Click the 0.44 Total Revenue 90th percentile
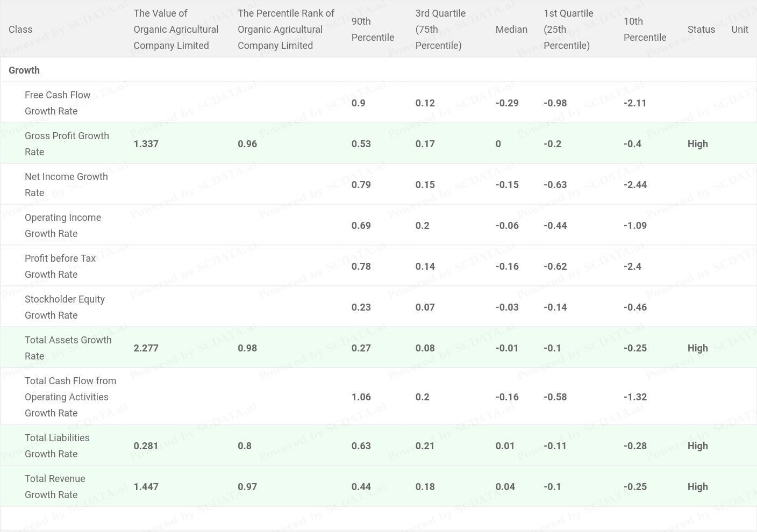Screen dimensions: 757x532 [361, 487]
